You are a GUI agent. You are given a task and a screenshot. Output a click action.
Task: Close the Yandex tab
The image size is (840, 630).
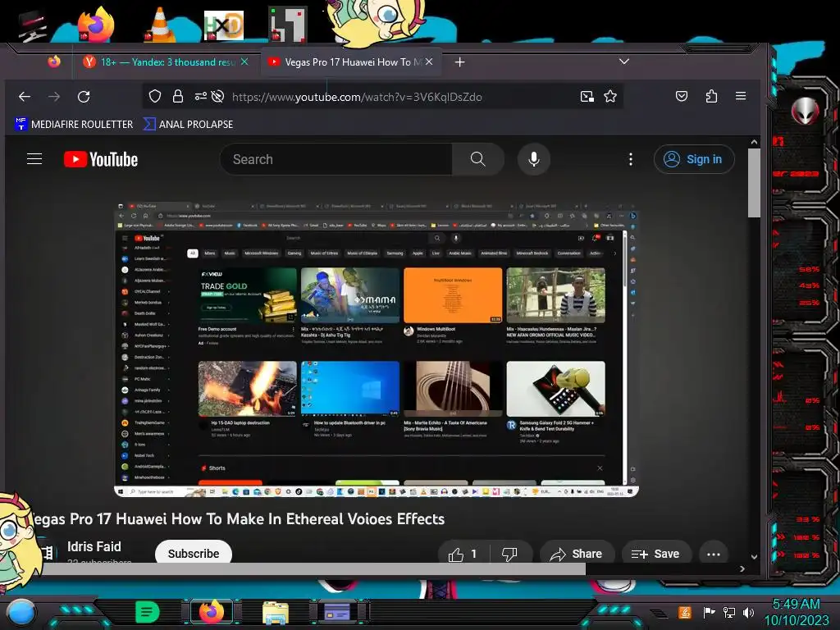(x=244, y=62)
